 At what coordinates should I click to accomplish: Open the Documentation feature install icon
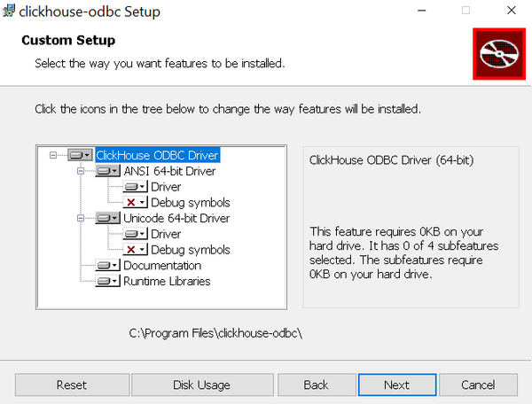click(x=107, y=266)
